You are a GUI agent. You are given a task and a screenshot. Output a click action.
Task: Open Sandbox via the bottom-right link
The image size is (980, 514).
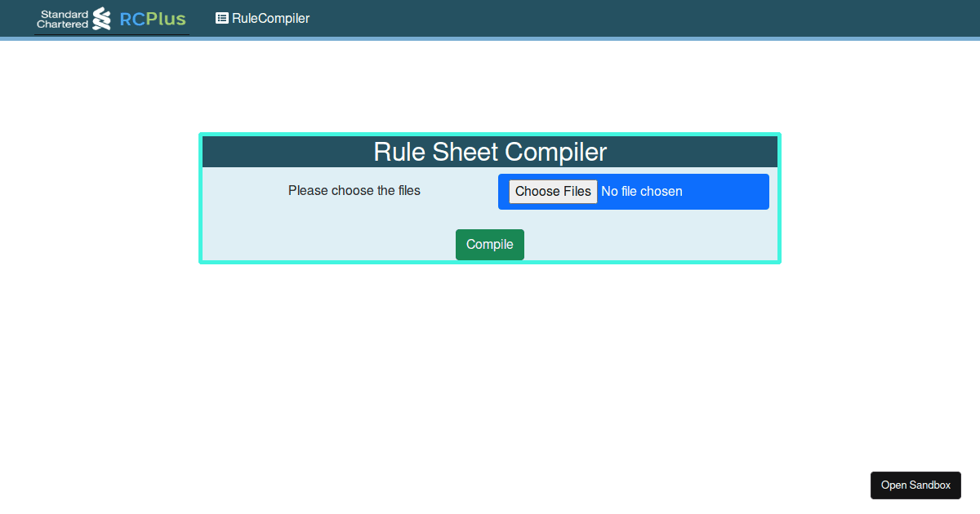click(915, 485)
